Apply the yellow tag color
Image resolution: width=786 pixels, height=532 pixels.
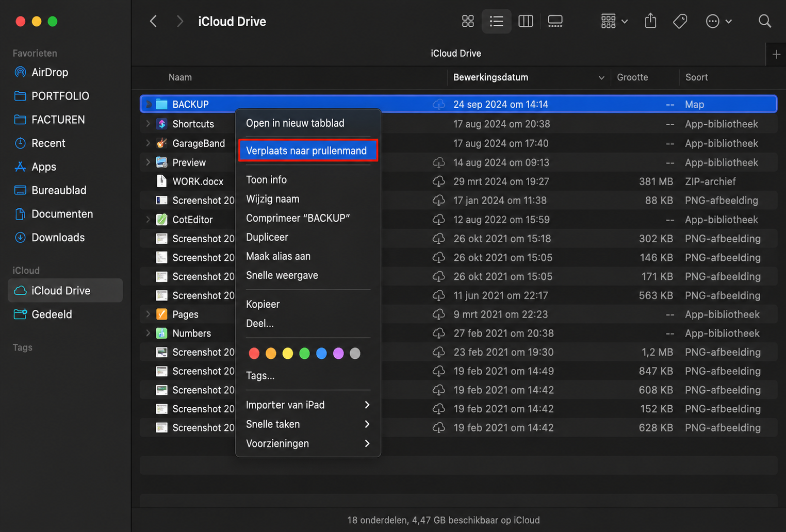click(x=288, y=353)
